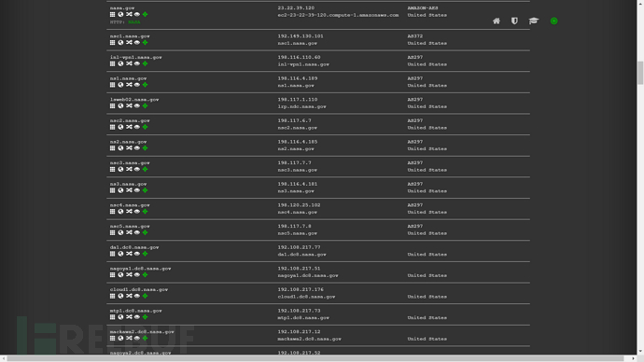Click the grid icon under nasa.gov
The height and width of the screenshot is (362, 644).
[x=113, y=14]
